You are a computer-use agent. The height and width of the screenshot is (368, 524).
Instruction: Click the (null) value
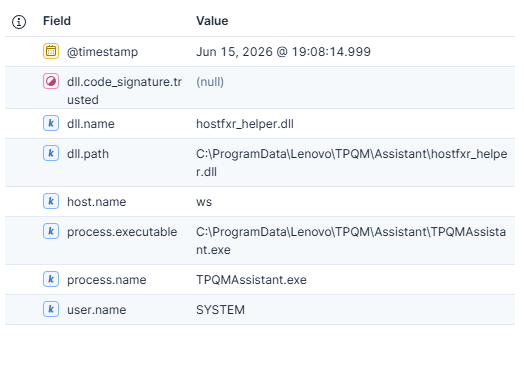[x=210, y=82]
